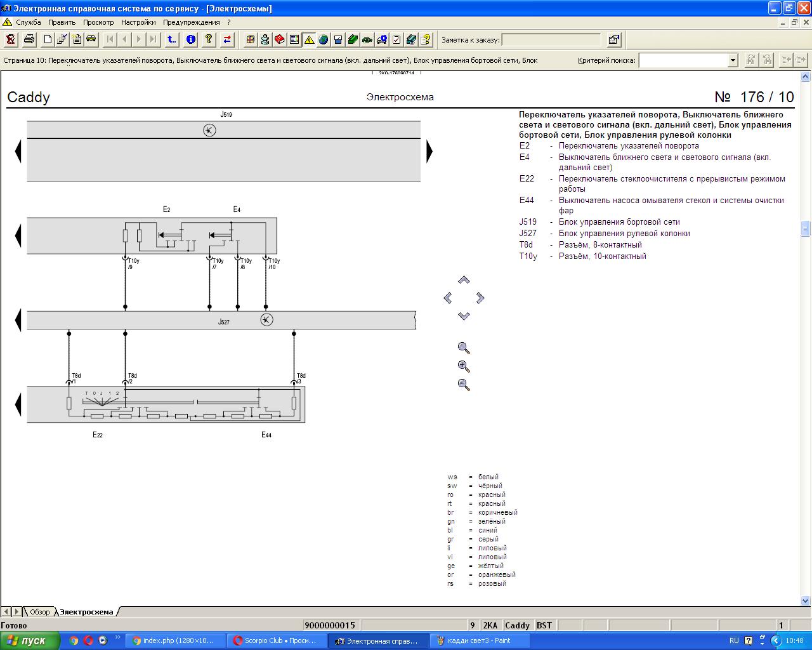Click the blue info circle icon
The height and width of the screenshot is (650, 812).
click(191, 39)
